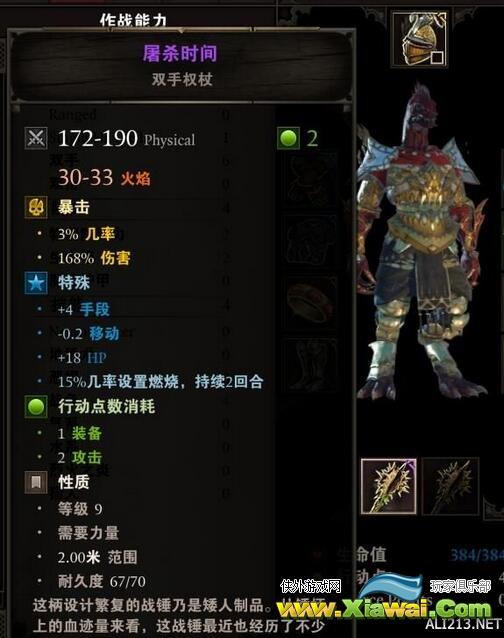This screenshot has height=638, width=504.
Task: Click the armored lizard character model
Action: (x=422, y=244)
